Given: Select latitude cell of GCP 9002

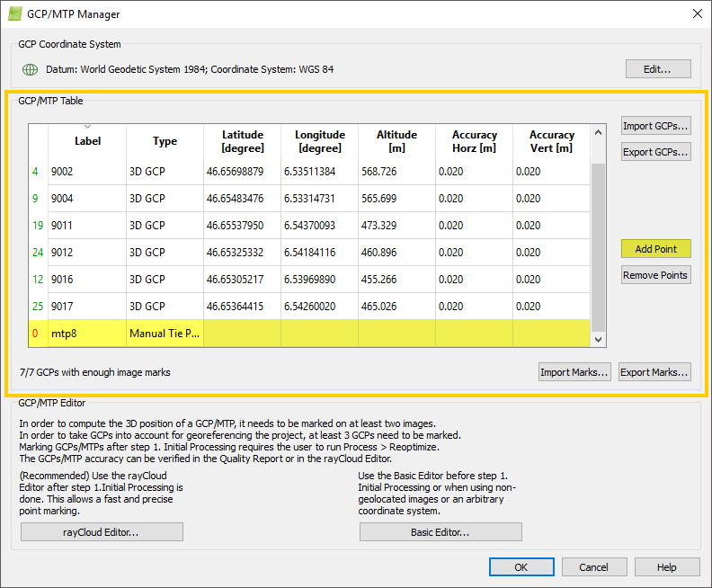Looking at the screenshot, I should [242, 172].
